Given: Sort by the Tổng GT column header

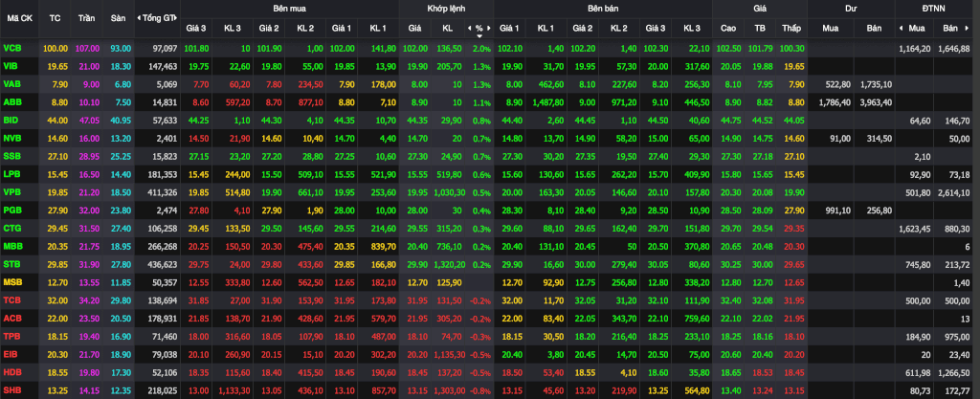Looking at the screenshot, I should point(158,18).
